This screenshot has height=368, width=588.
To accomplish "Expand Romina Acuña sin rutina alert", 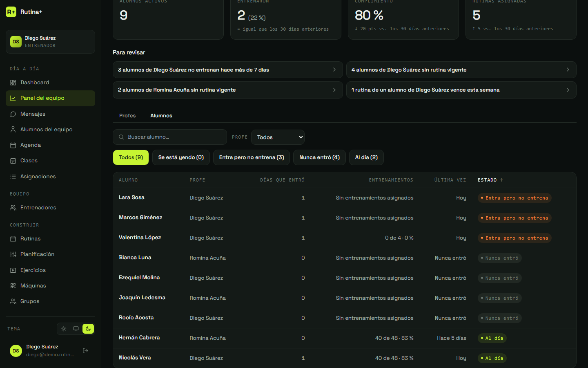I will click(227, 90).
